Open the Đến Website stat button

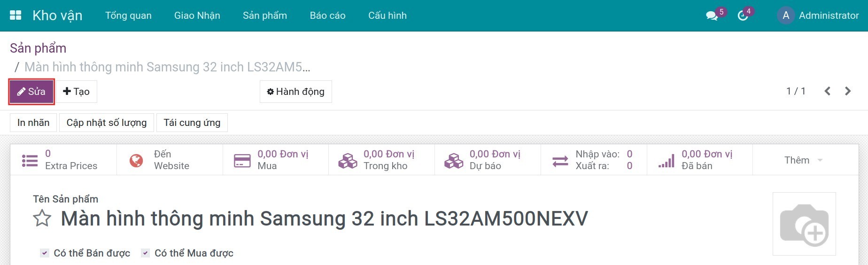tap(170, 160)
